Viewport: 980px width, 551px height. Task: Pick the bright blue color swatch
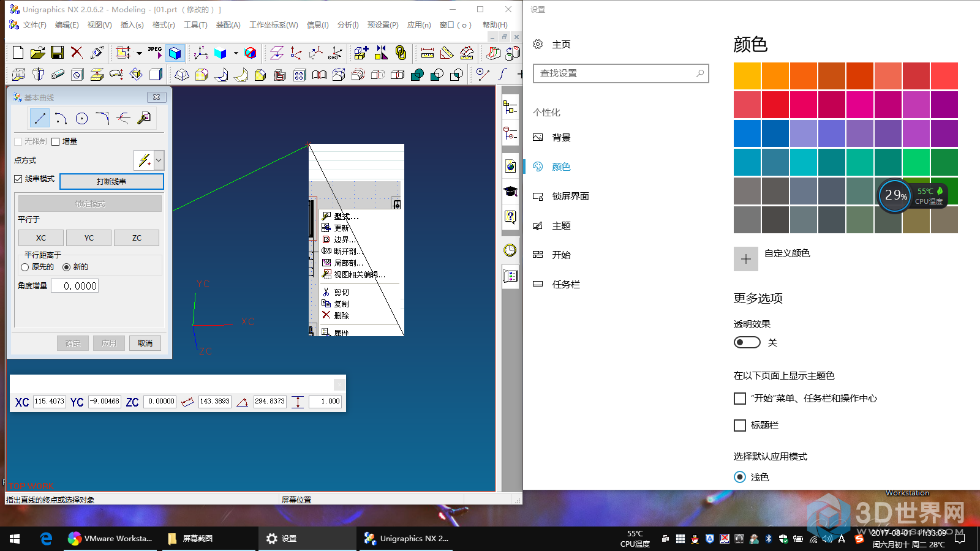(x=747, y=133)
